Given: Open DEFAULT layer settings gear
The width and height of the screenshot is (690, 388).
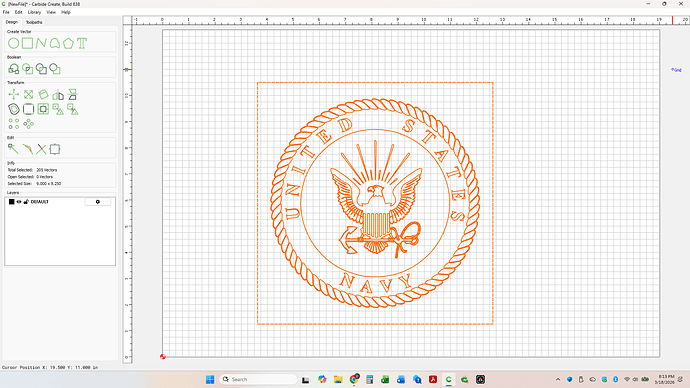Looking at the screenshot, I should click(98, 202).
